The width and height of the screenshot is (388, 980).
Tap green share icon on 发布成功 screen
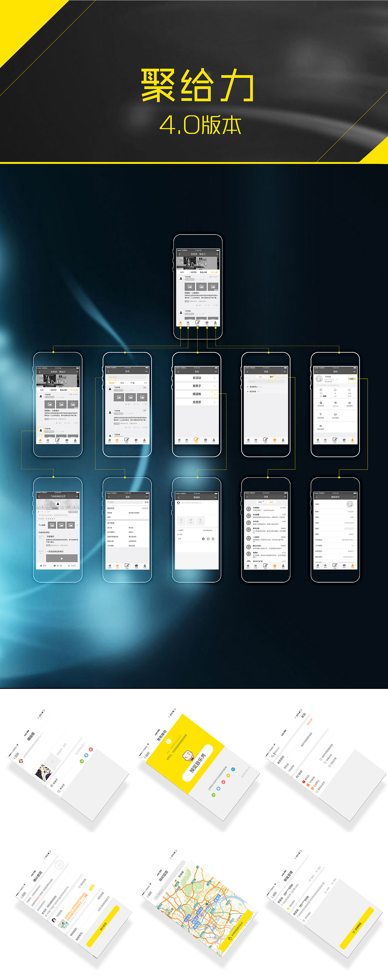click(213, 795)
